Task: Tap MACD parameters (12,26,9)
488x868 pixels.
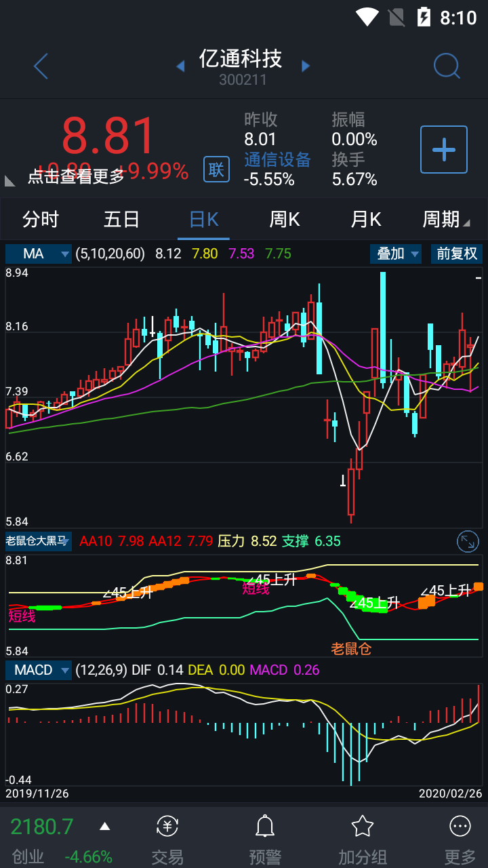Action: (102, 670)
